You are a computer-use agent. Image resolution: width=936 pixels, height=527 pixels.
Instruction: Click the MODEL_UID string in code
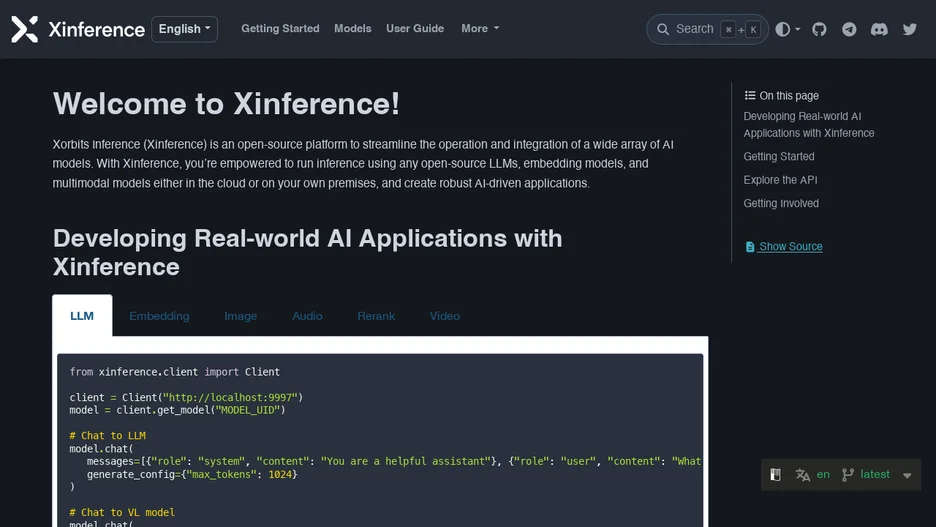click(x=248, y=410)
